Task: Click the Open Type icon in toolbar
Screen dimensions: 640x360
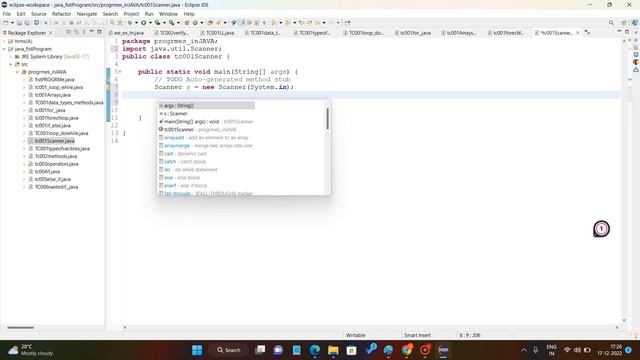Action: (210, 23)
